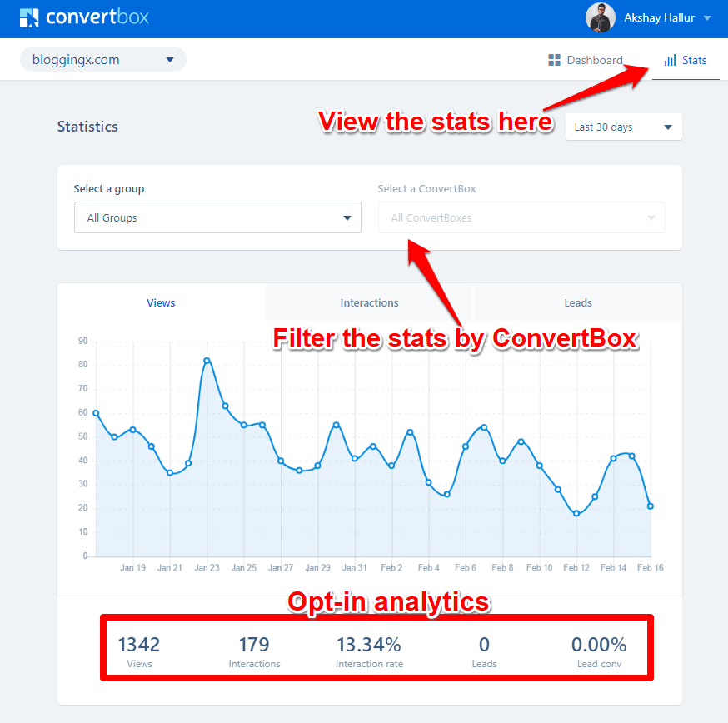728x723 pixels.
Task: Click the Stats bar chart icon
Action: pyautogui.click(x=670, y=60)
